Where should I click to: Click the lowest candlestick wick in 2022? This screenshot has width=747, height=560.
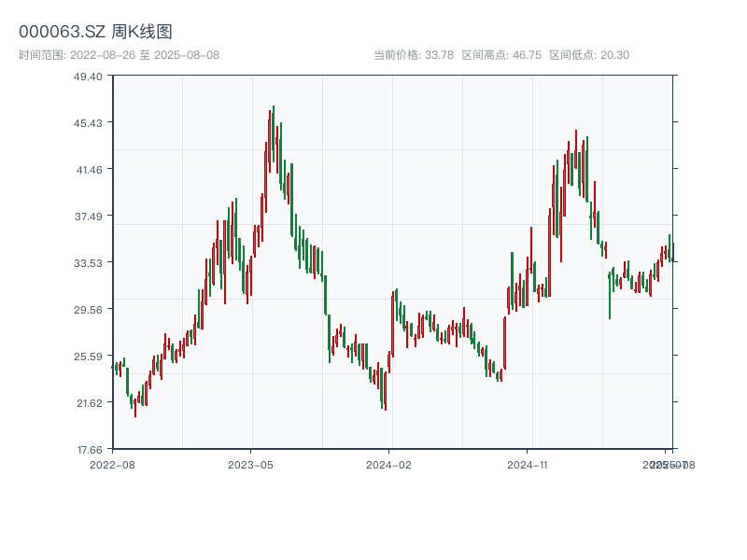tap(135, 415)
